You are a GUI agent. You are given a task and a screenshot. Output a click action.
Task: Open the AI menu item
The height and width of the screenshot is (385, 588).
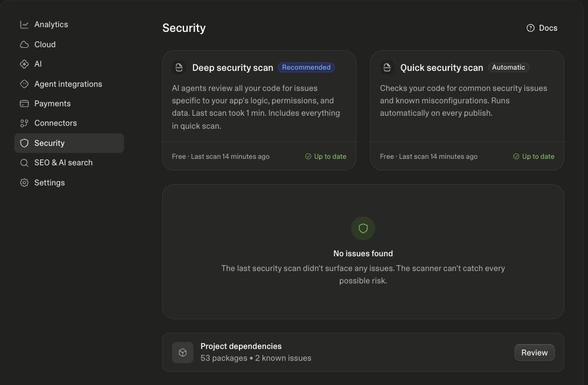tap(69, 64)
